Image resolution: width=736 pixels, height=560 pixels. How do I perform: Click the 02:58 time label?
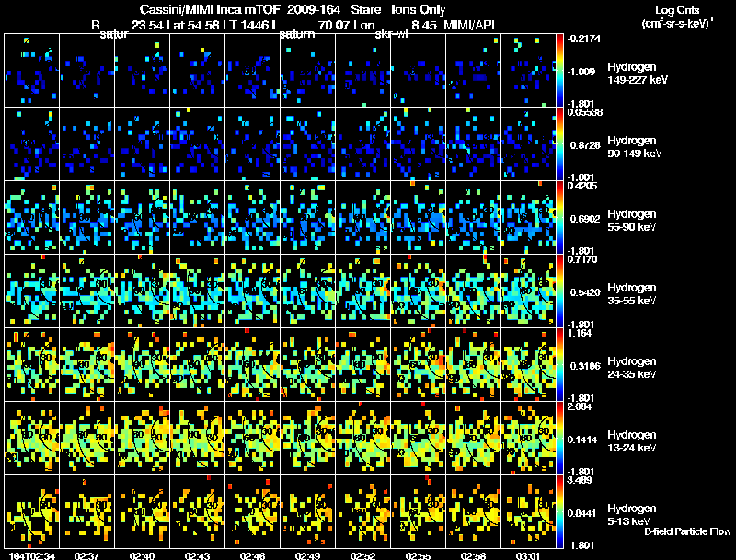point(473,556)
